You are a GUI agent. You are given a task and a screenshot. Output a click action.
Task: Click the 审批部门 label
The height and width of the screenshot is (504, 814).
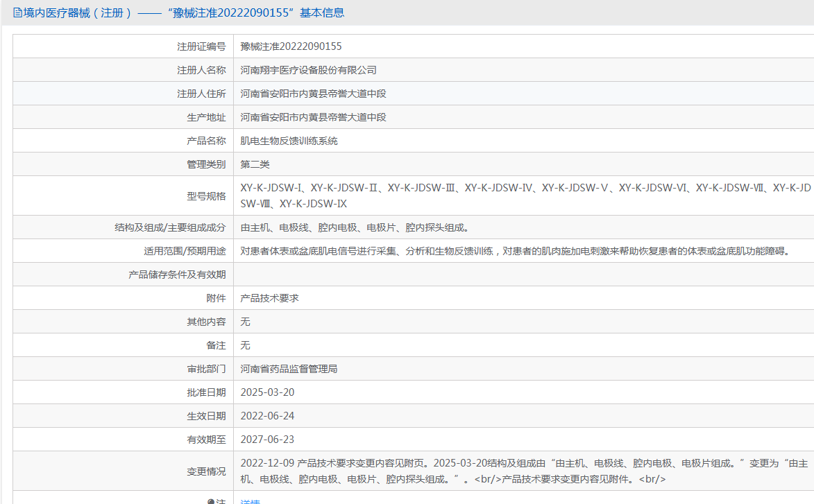coord(206,370)
